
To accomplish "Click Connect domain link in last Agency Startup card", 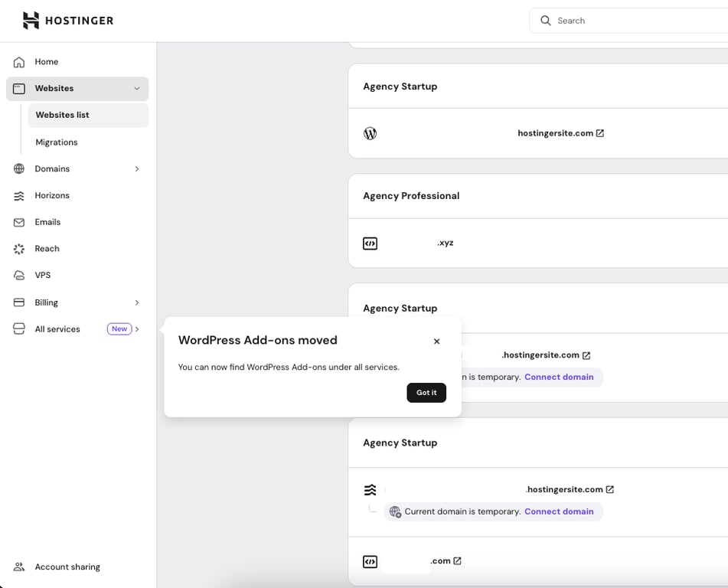I will click(559, 511).
